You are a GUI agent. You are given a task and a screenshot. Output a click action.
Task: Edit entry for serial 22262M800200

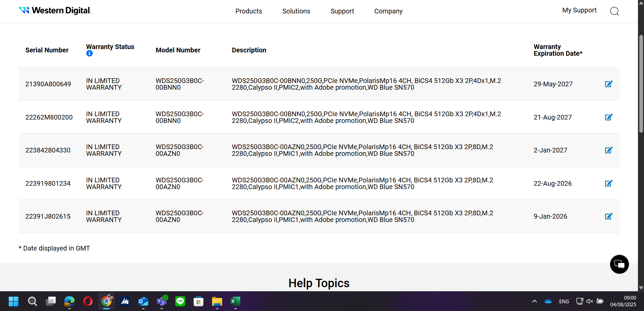(x=608, y=117)
